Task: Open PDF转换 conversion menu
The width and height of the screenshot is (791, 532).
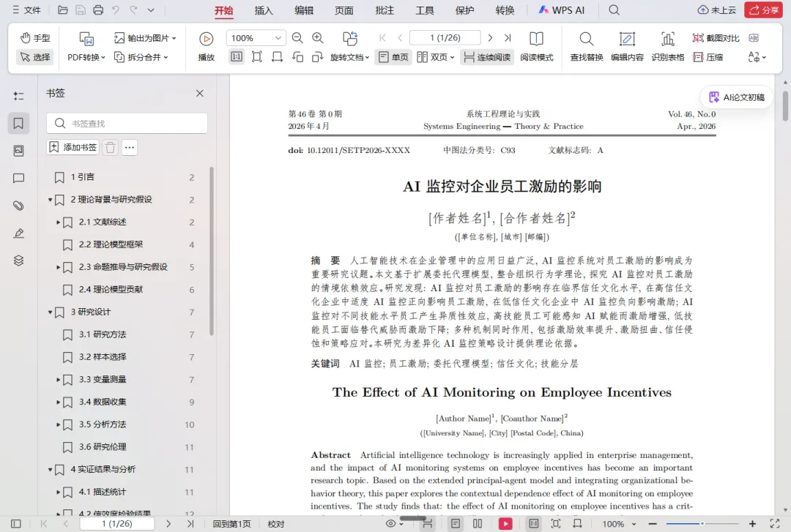Action: click(86, 47)
